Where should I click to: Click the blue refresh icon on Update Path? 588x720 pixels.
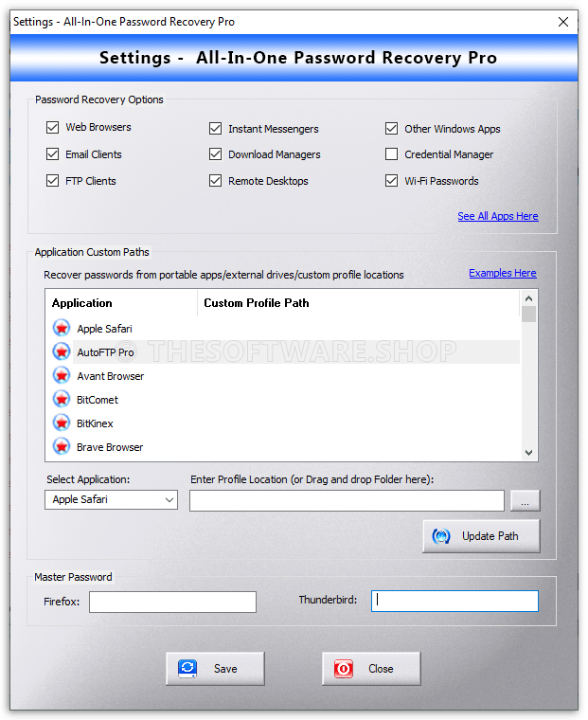click(441, 536)
